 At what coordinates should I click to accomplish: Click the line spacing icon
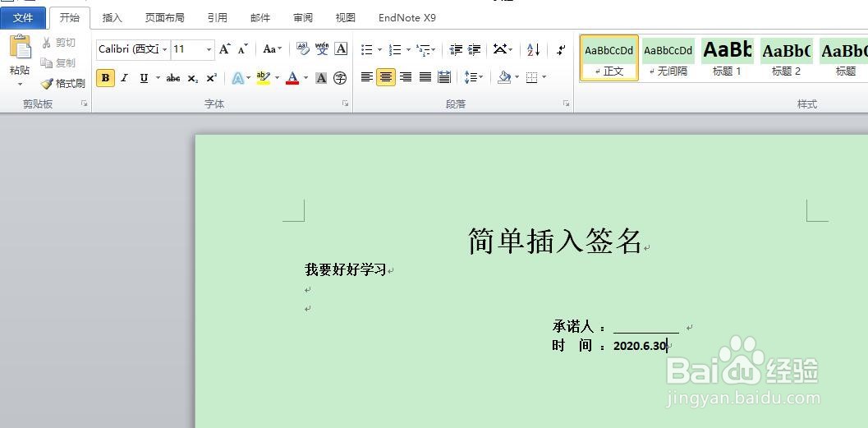pos(471,77)
